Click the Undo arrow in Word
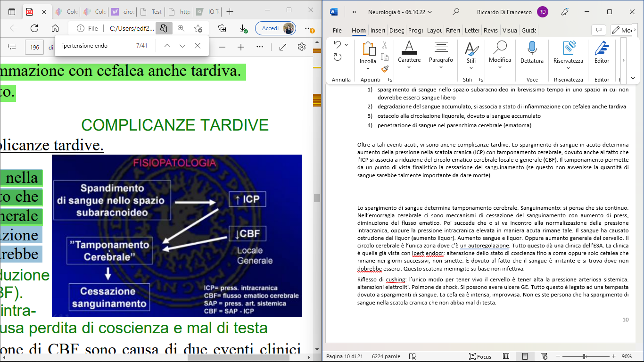This screenshot has width=644, height=362. 338,45
